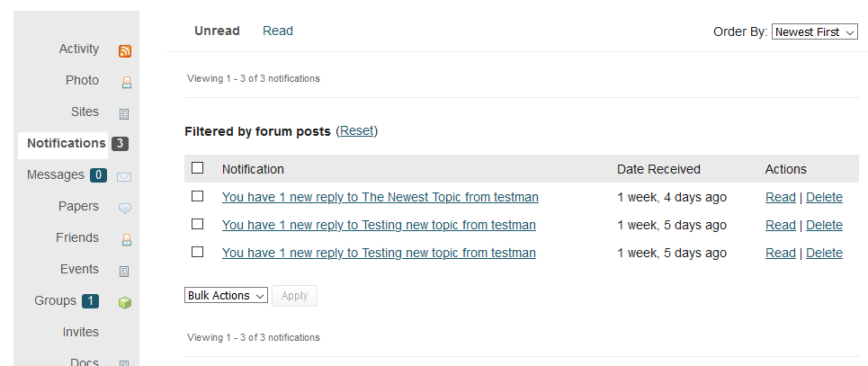Screen dimensions: 868x366
Task: Open the Order By Newest First dropdown
Action: click(814, 32)
